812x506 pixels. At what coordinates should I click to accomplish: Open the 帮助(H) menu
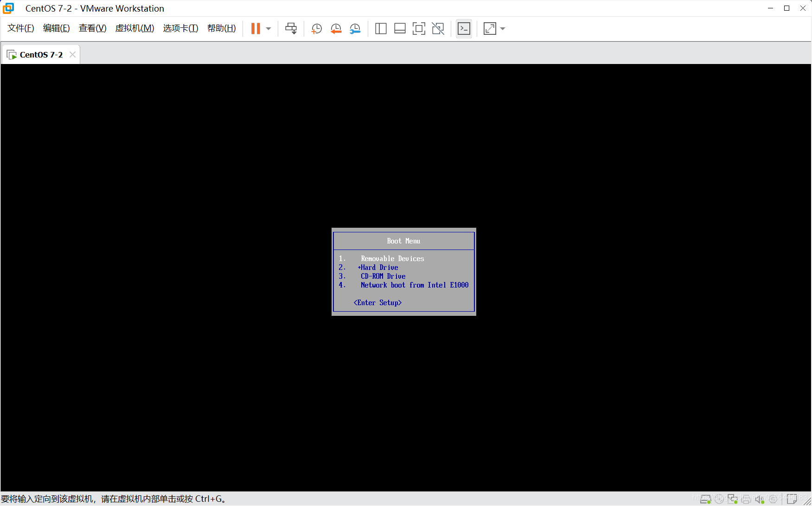coord(222,28)
